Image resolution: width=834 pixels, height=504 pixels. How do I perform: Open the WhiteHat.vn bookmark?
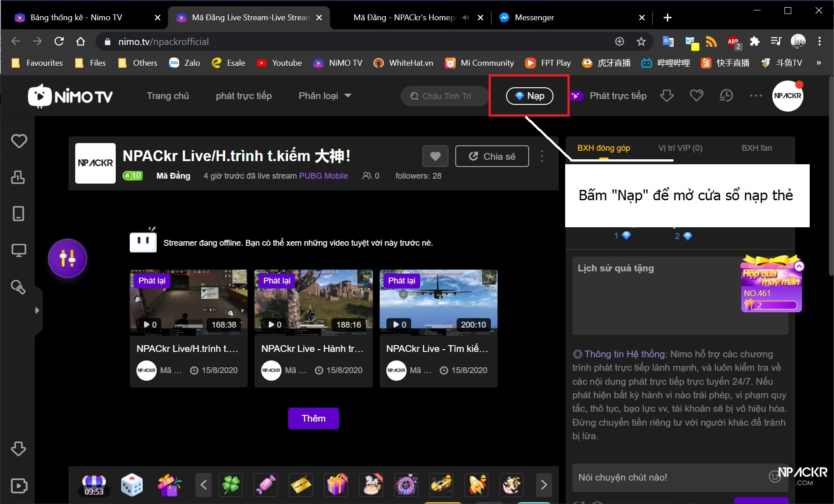[403, 63]
